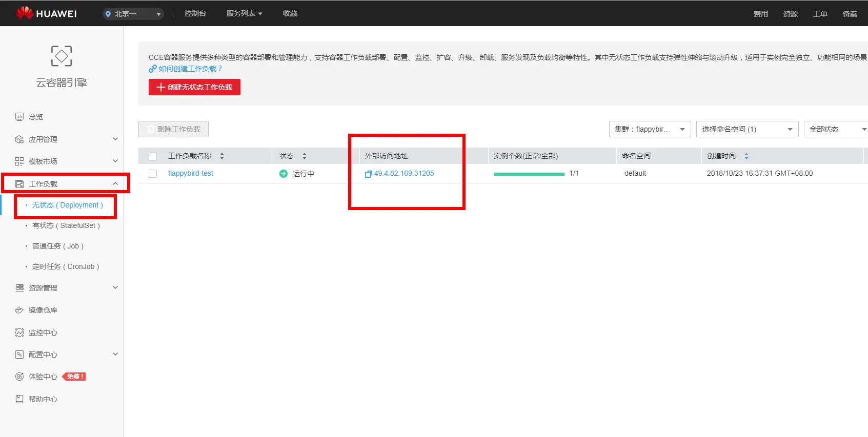
Task: Open the 北京一 region selector
Action: coord(133,14)
